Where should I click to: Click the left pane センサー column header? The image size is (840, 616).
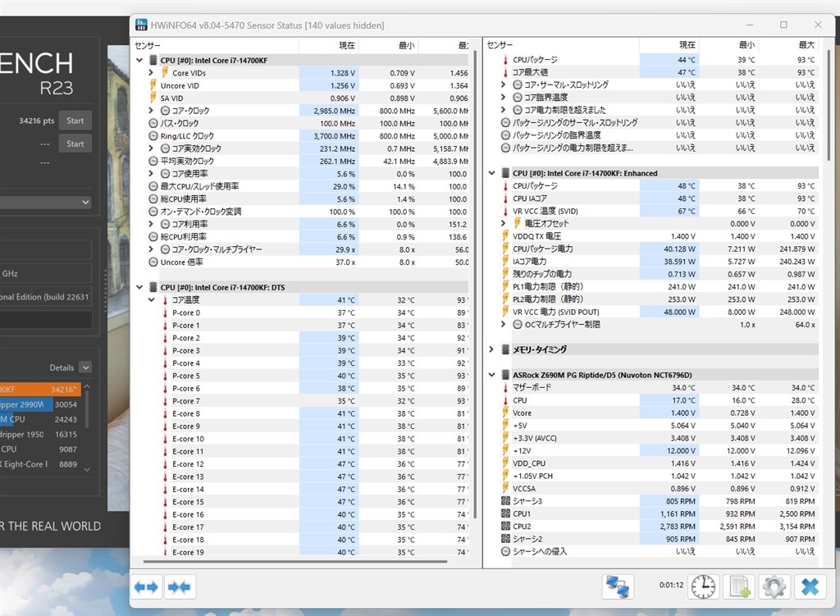click(148, 46)
